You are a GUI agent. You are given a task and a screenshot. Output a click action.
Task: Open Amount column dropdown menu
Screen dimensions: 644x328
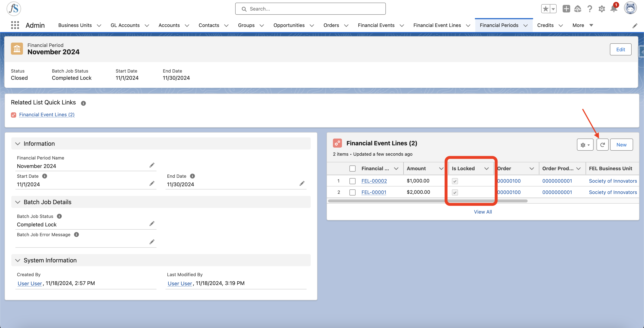click(441, 169)
